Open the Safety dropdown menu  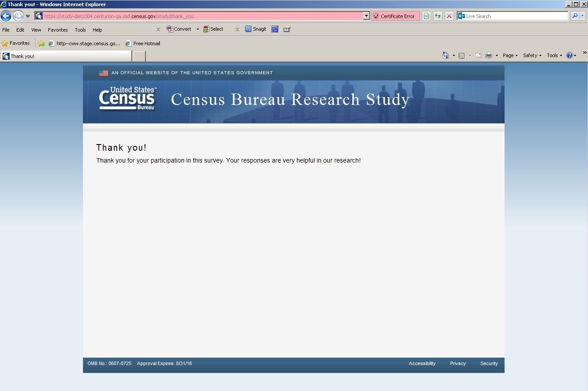[x=532, y=55]
